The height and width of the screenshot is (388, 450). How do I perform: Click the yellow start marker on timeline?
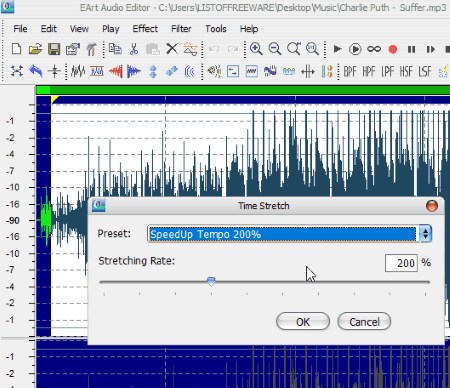(x=54, y=99)
